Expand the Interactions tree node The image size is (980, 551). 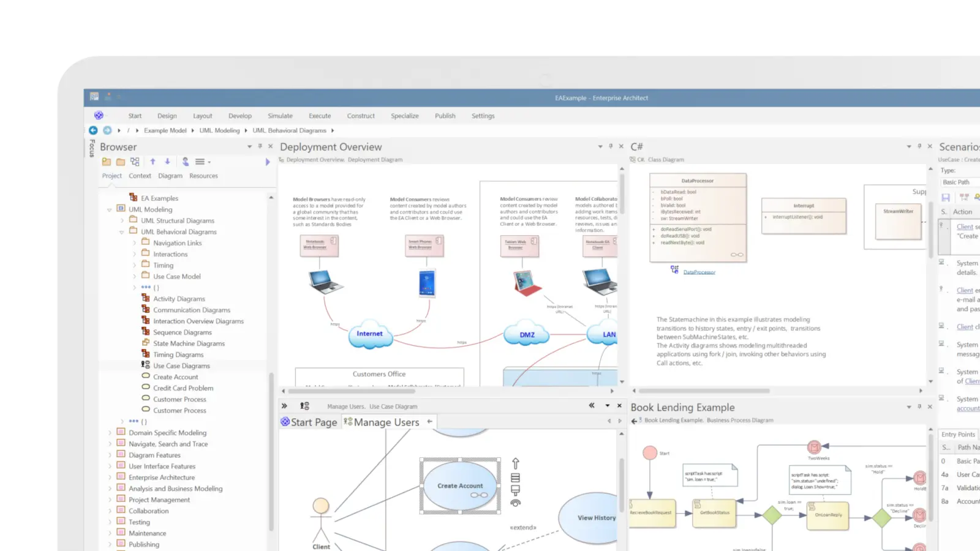(x=135, y=253)
